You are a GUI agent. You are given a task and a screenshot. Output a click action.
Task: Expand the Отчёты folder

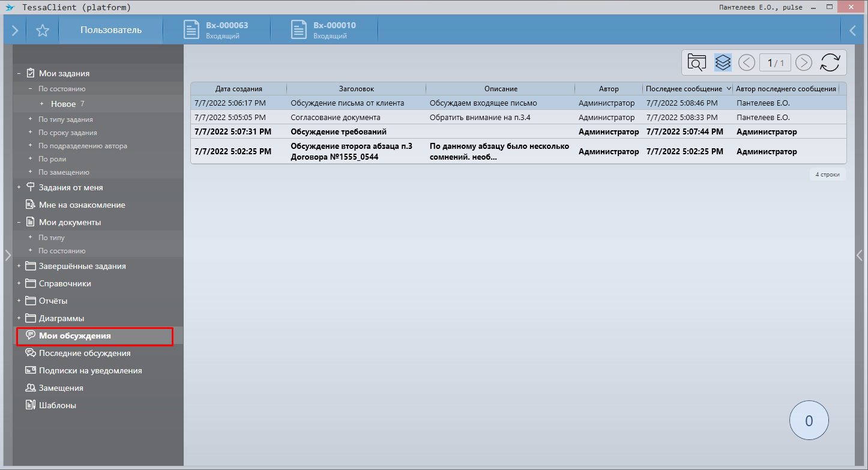pyautogui.click(x=19, y=301)
